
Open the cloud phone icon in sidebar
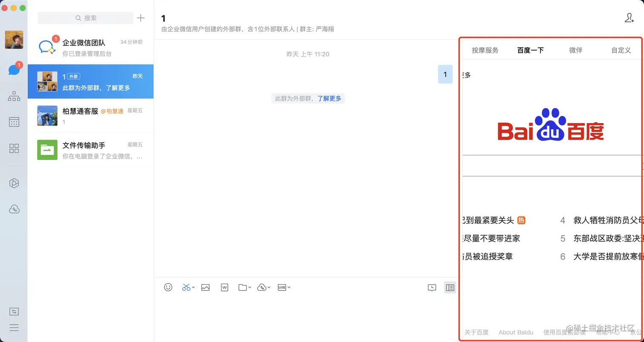tap(14, 209)
